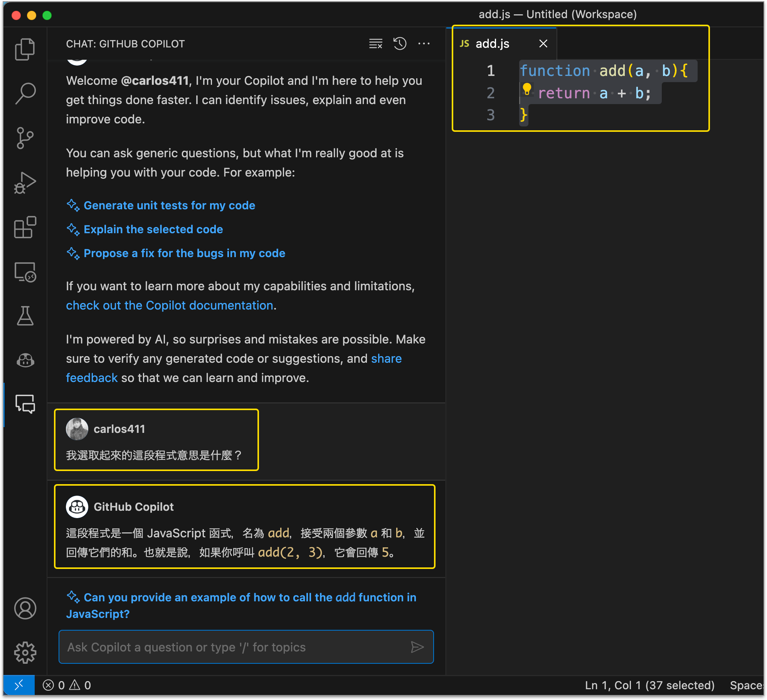Open the Explorer view in the activity bar

[x=25, y=49]
